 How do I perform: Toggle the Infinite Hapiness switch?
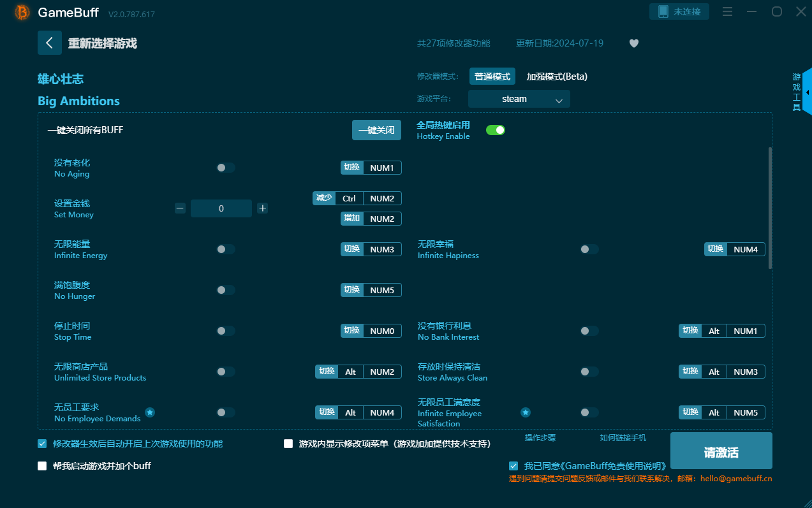tap(589, 249)
